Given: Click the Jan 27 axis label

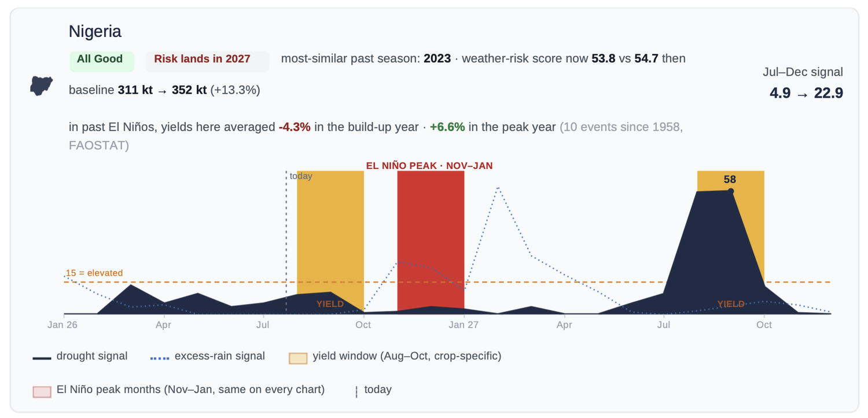Looking at the screenshot, I should (x=464, y=325).
